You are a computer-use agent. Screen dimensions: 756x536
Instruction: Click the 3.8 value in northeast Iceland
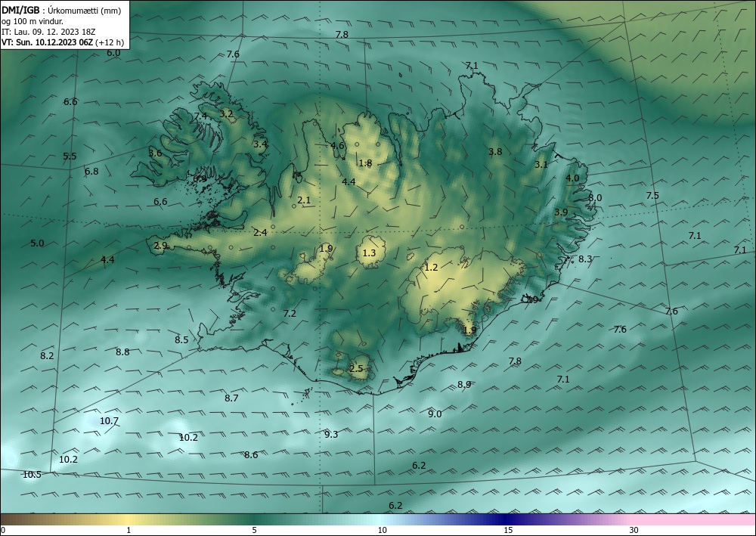(x=495, y=151)
